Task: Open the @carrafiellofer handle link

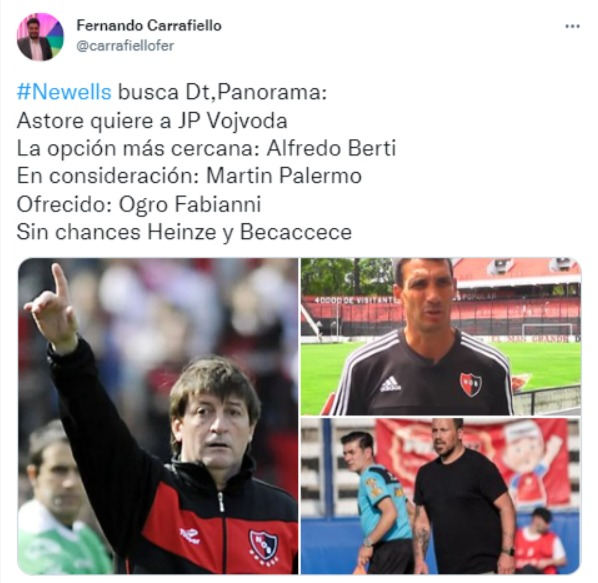Action: (x=125, y=46)
